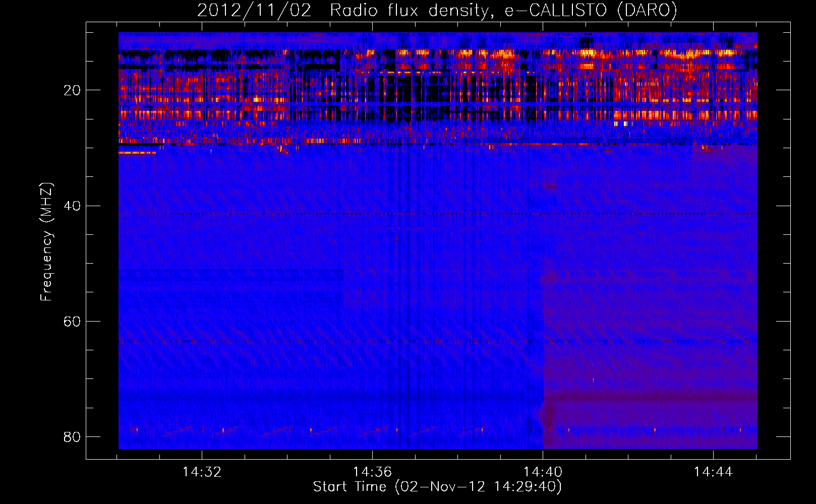Click the time tick label '14:36'

(x=372, y=472)
